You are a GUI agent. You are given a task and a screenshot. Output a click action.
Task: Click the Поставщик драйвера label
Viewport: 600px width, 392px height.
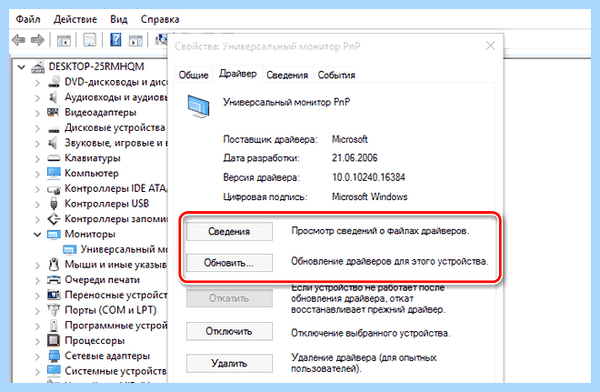click(270, 139)
